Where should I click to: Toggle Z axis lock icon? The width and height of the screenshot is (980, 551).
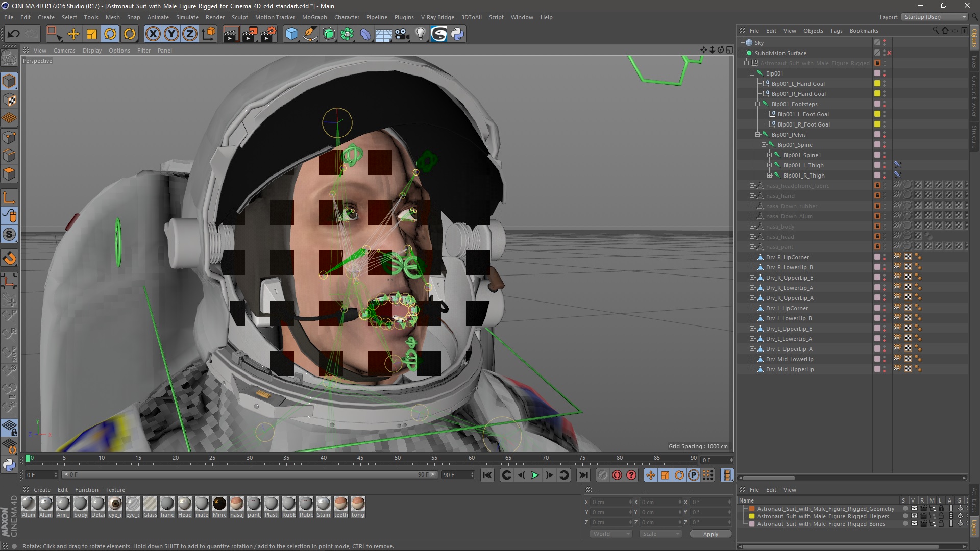190,34
